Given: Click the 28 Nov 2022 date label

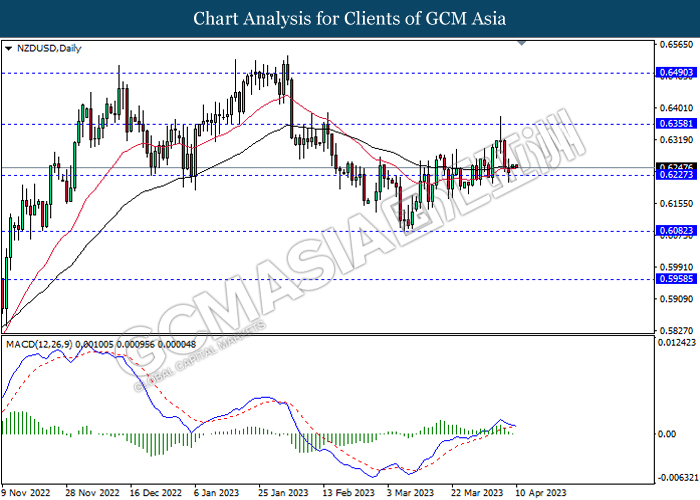Looking at the screenshot, I should [x=93, y=493].
